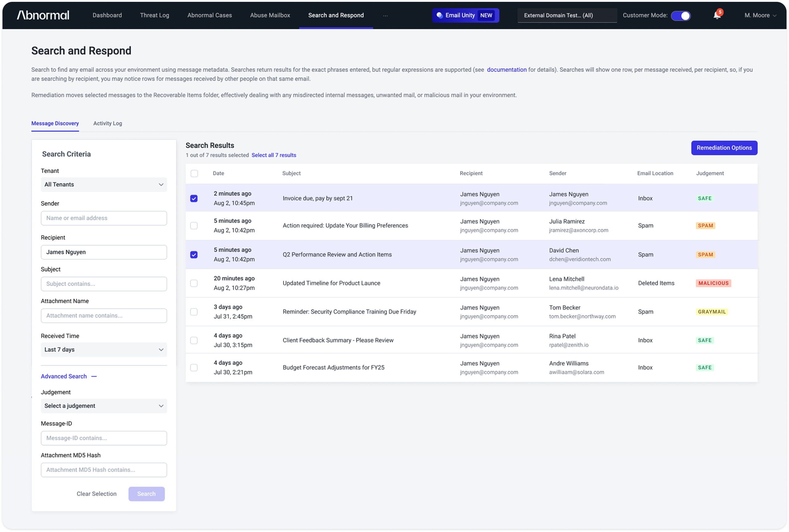Image resolution: width=789 pixels, height=532 pixels.
Task: Open the Select a judgement dropdown
Action: click(104, 406)
